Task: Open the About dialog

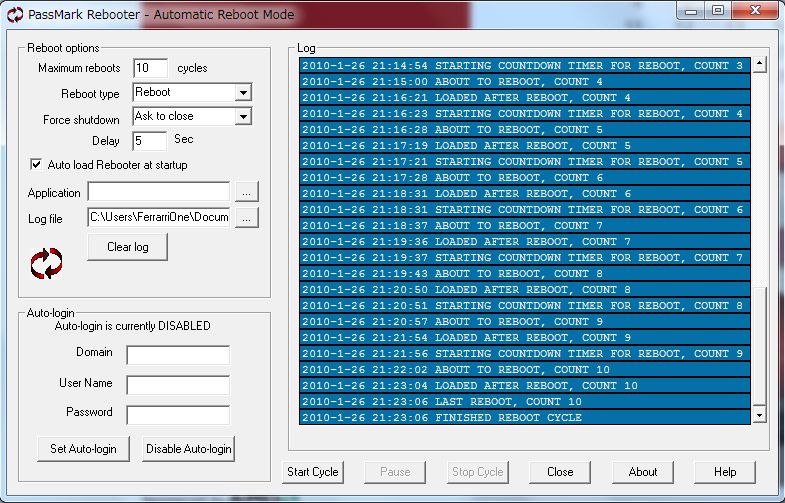Action: pyautogui.click(x=643, y=472)
